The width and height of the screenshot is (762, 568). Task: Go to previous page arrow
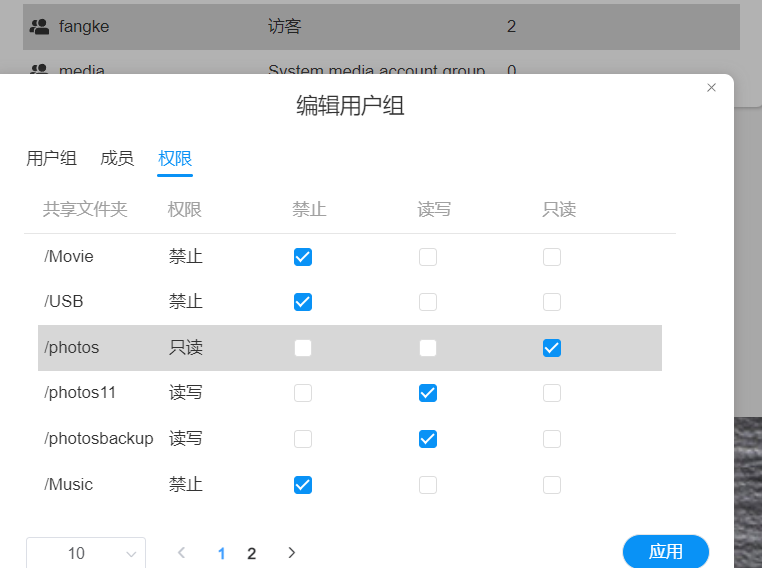pos(181,552)
